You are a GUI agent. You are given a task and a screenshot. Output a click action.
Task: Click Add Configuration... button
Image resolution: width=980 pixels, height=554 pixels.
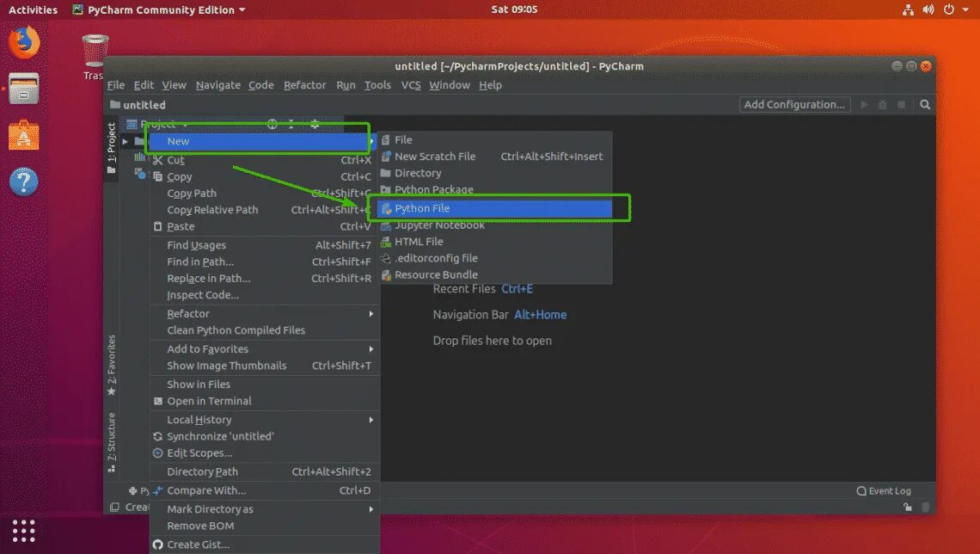pyautogui.click(x=794, y=104)
